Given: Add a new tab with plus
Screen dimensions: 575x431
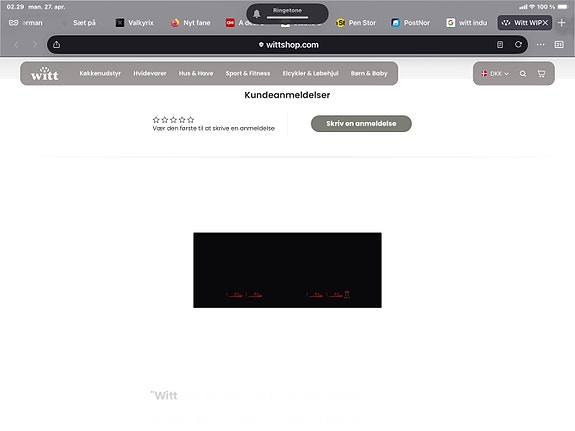Looking at the screenshot, I should [561, 23].
